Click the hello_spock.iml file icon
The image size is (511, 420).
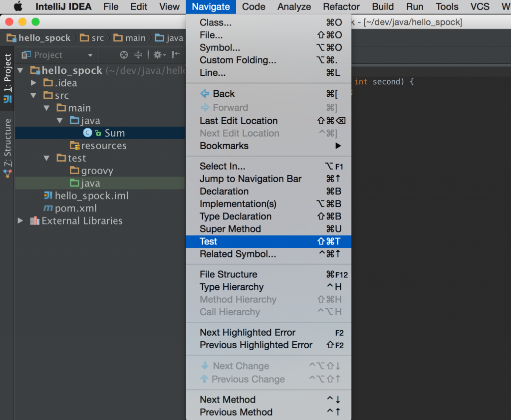[x=48, y=196]
